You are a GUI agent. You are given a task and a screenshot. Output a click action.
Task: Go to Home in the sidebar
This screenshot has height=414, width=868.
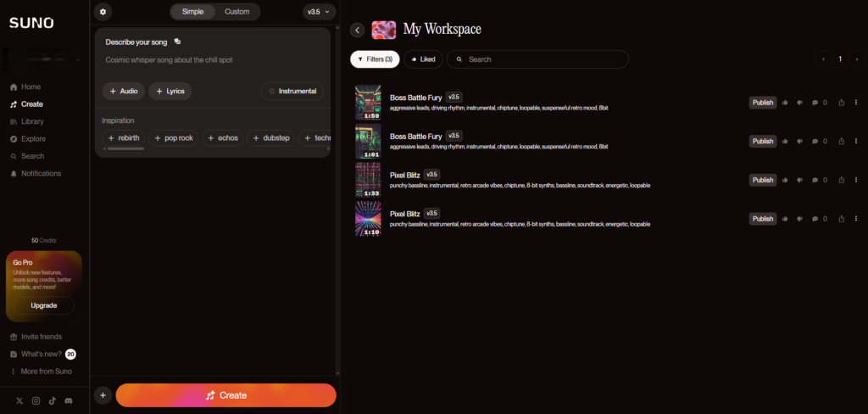[25, 87]
